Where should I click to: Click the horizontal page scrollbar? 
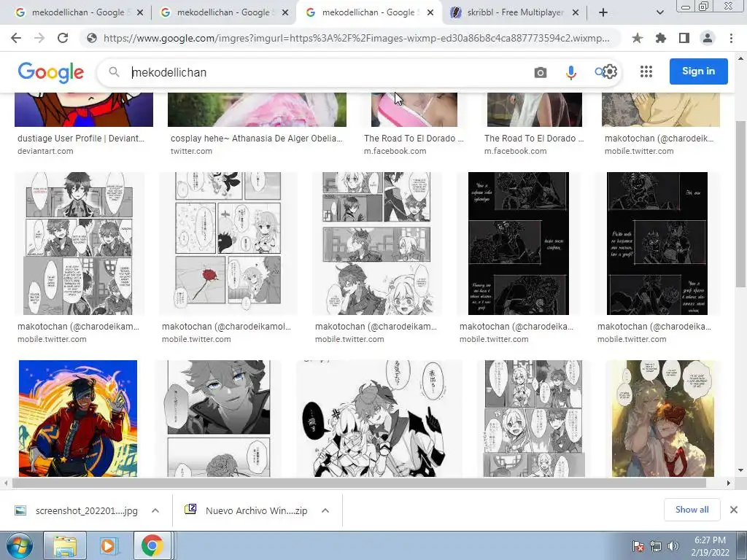359,483
